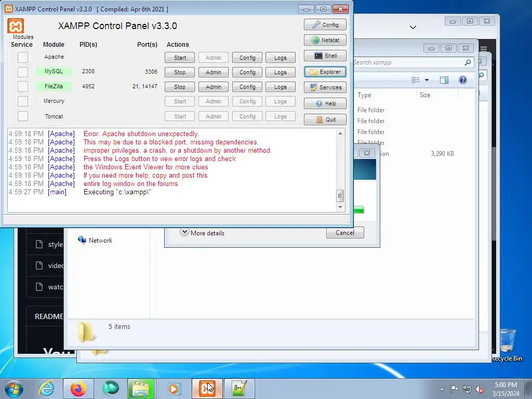The image size is (532, 399).
Task: Open the File Explorer taskbar icon
Action: coord(141,389)
